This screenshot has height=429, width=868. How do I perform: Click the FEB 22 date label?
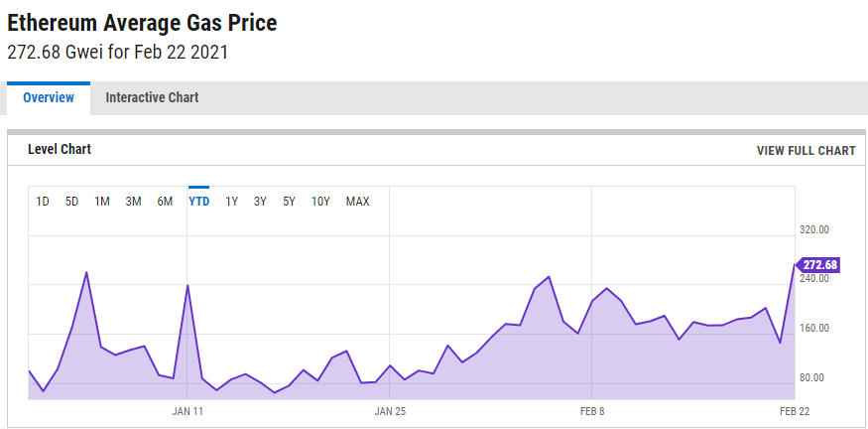pos(795,410)
